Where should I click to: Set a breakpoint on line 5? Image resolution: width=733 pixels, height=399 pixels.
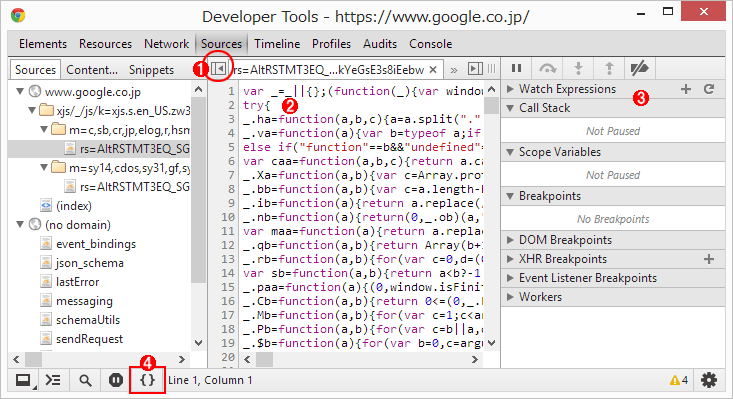231,147
